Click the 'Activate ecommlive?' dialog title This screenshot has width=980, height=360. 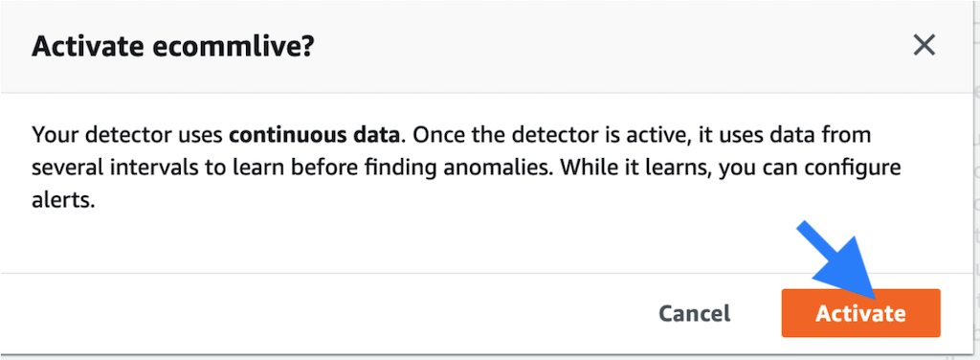click(172, 46)
